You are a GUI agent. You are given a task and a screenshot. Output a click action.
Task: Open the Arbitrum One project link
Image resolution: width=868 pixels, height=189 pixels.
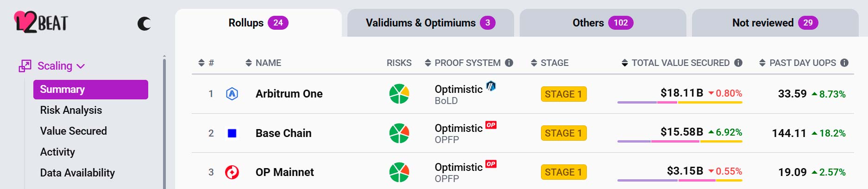[289, 94]
